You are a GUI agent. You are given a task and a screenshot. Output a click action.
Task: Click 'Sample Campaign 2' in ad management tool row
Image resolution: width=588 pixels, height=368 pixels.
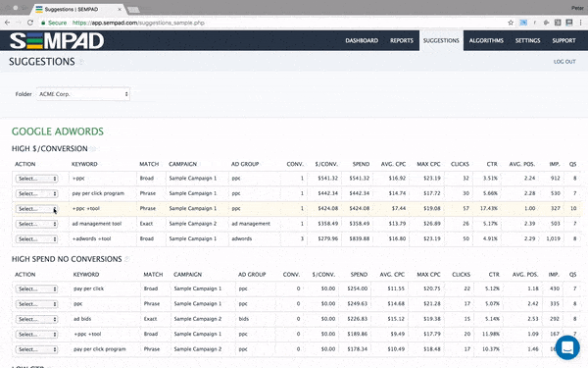193,224
